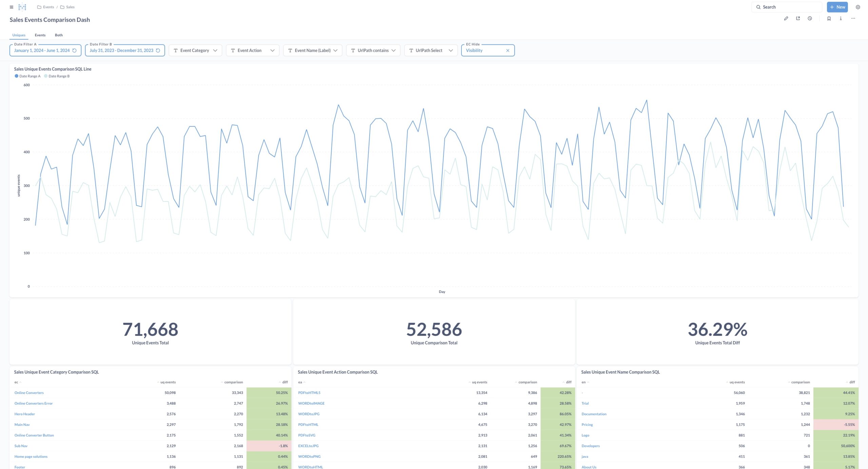Click the Hero Header category link
This screenshot has width=868, height=469.
[x=24, y=414]
